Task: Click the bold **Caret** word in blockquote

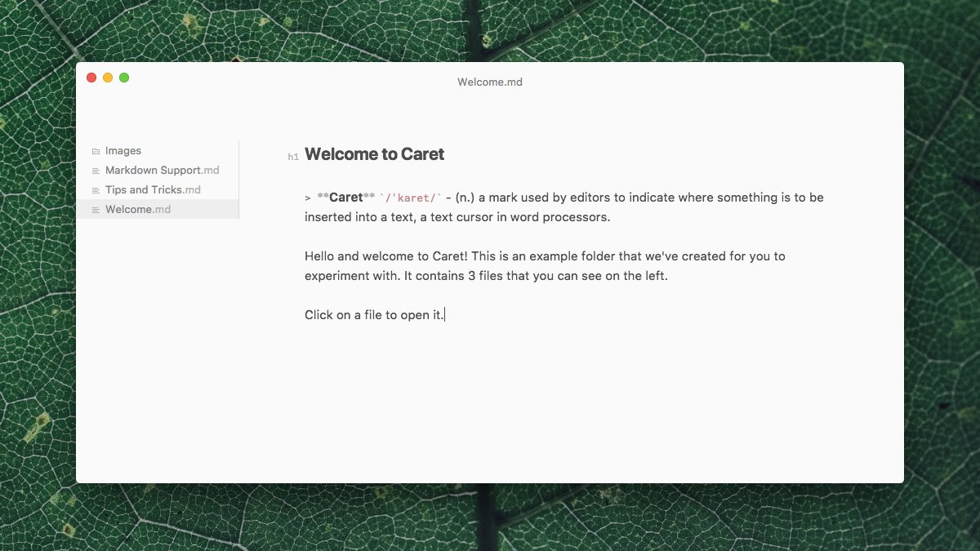Action: 346,198
